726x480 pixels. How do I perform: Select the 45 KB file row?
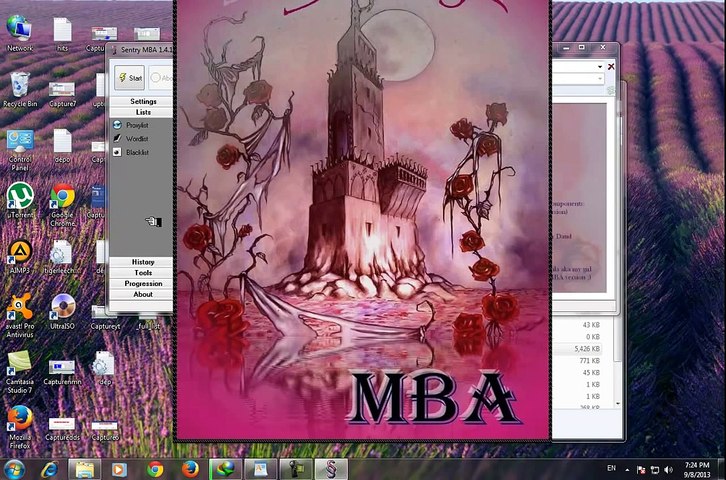[583, 373]
